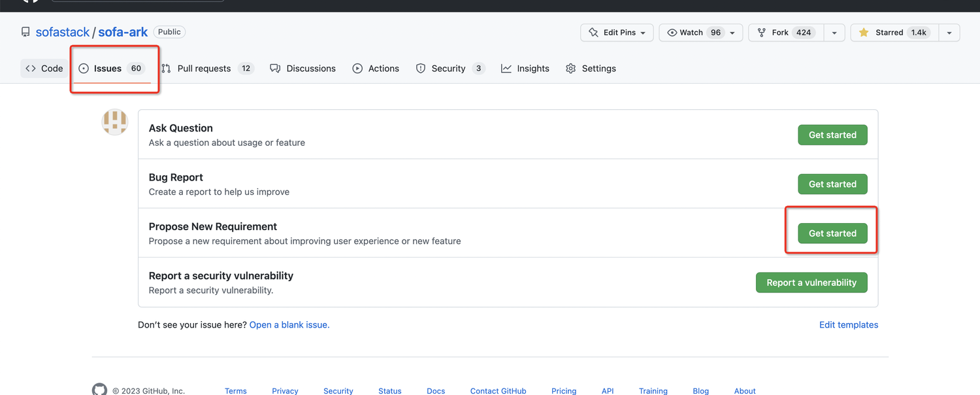This screenshot has width=980, height=395.
Task: Click the repository book icon
Action: [25, 32]
